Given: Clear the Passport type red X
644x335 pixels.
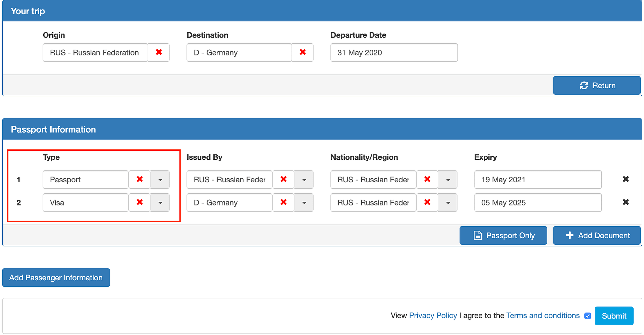Looking at the screenshot, I should [x=140, y=179].
